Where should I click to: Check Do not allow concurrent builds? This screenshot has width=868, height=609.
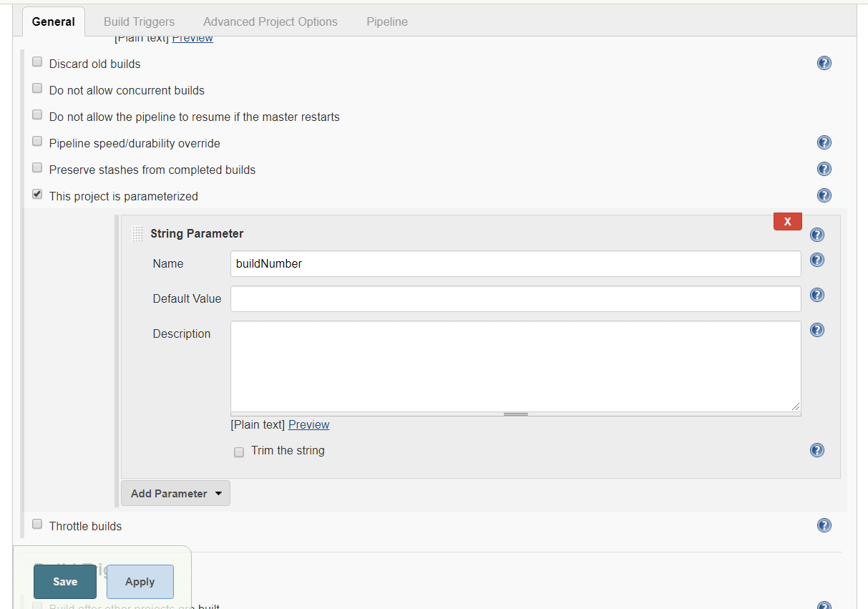[x=36, y=88]
